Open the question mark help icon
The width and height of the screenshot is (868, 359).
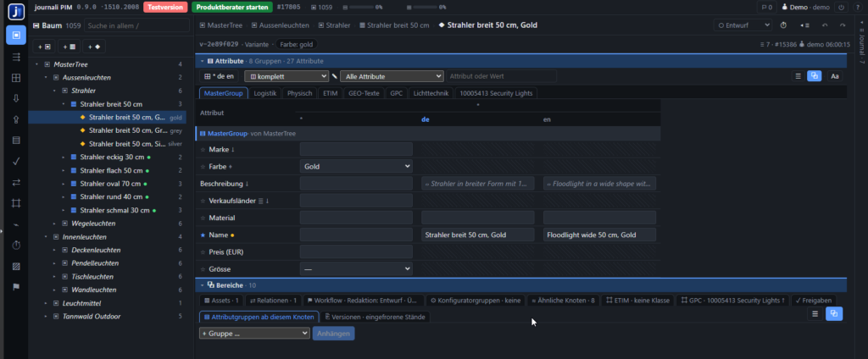click(x=856, y=7)
